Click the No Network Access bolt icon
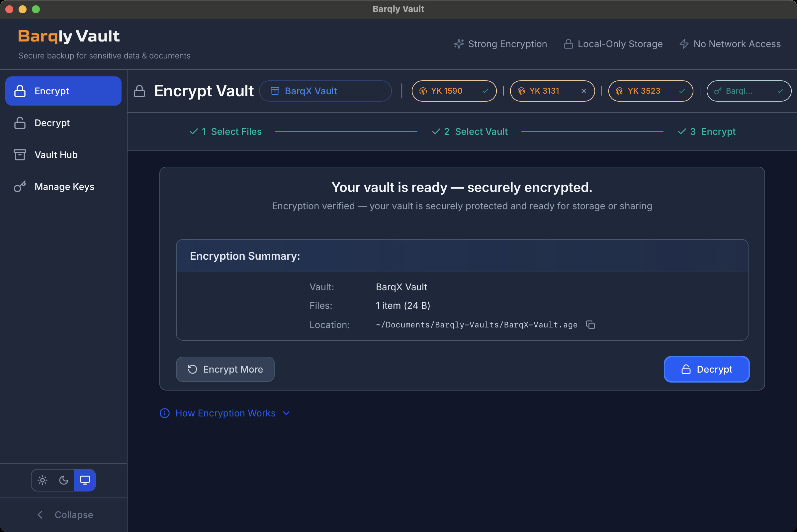 (x=684, y=44)
